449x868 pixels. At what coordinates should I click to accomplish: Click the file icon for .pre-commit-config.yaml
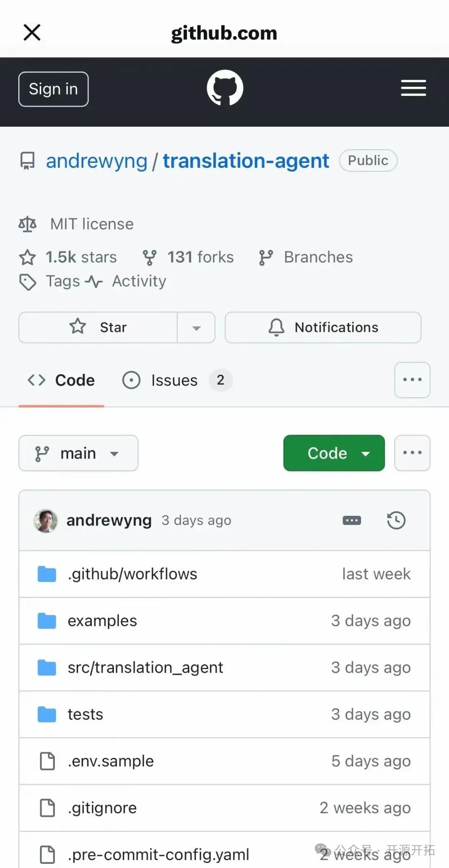pyautogui.click(x=47, y=855)
